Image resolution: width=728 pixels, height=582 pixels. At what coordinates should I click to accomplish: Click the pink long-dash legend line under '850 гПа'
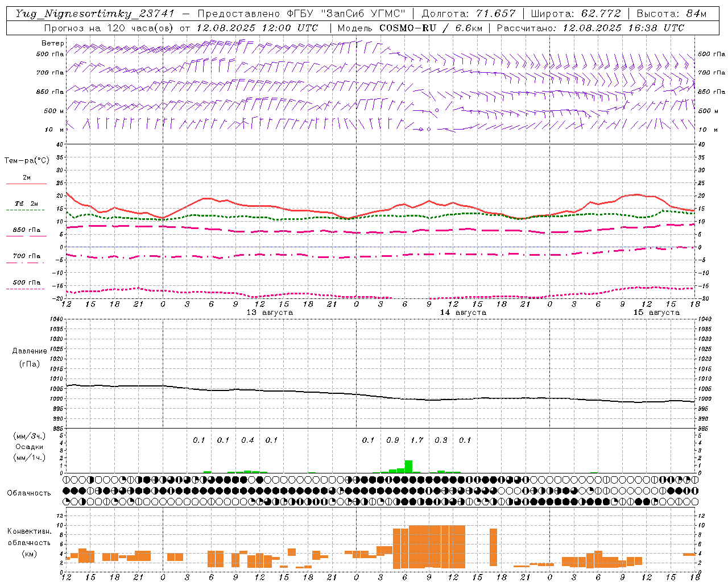pyautogui.click(x=26, y=236)
